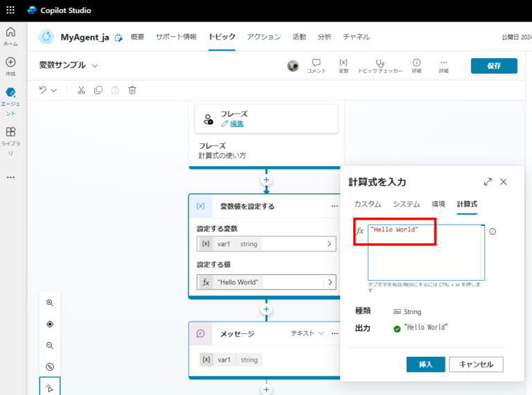Image resolution: width=532 pixels, height=395 pixels.
Task: Open the undo dropdown arrow
Action: coord(54,90)
